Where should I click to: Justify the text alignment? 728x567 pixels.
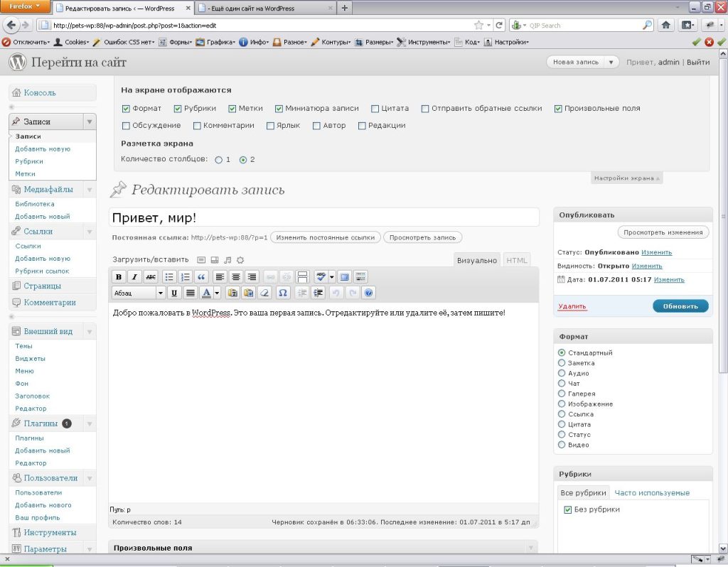(x=191, y=293)
